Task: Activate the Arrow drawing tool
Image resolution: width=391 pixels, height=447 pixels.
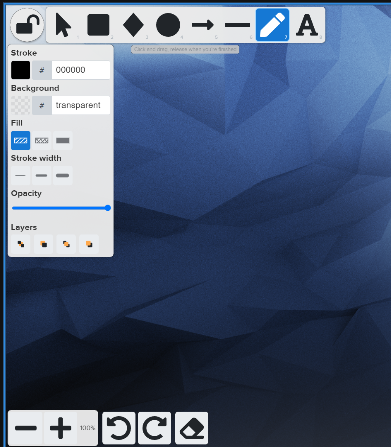Action: tap(203, 25)
